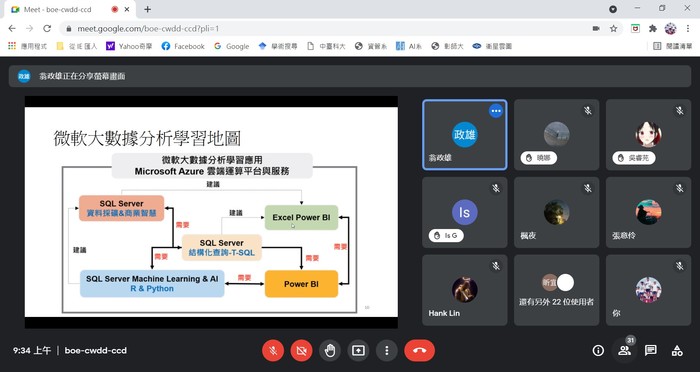Select Hank Lin participant tile
Screen dimensions: 700x372
click(465, 290)
